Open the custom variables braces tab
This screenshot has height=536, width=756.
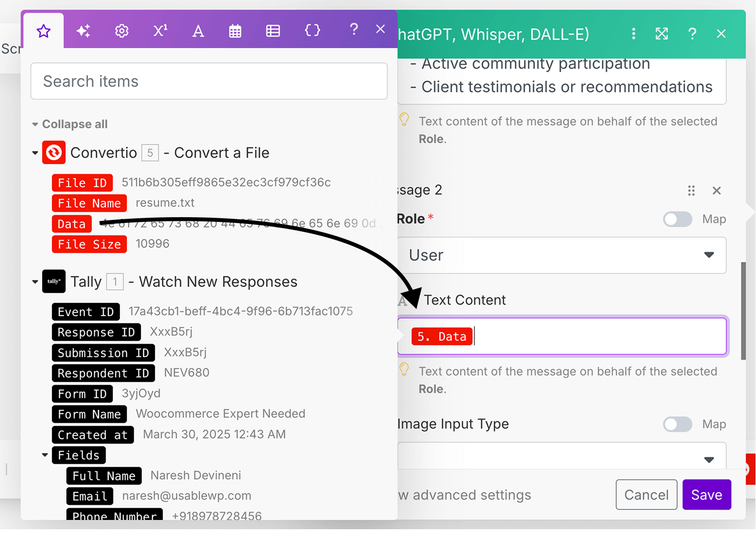click(x=312, y=30)
